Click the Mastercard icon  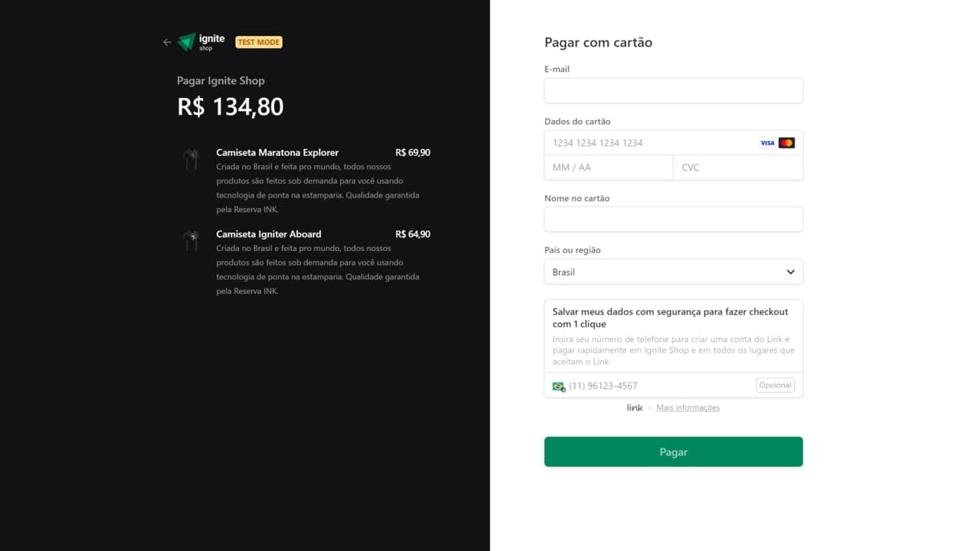(x=786, y=142)
